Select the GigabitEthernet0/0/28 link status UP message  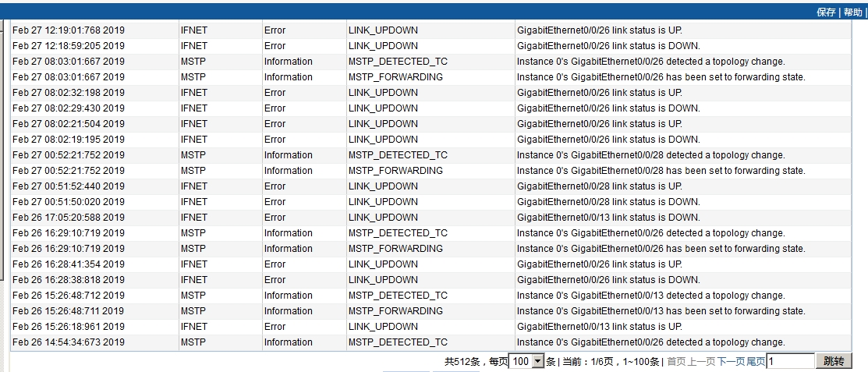[599, 186]
